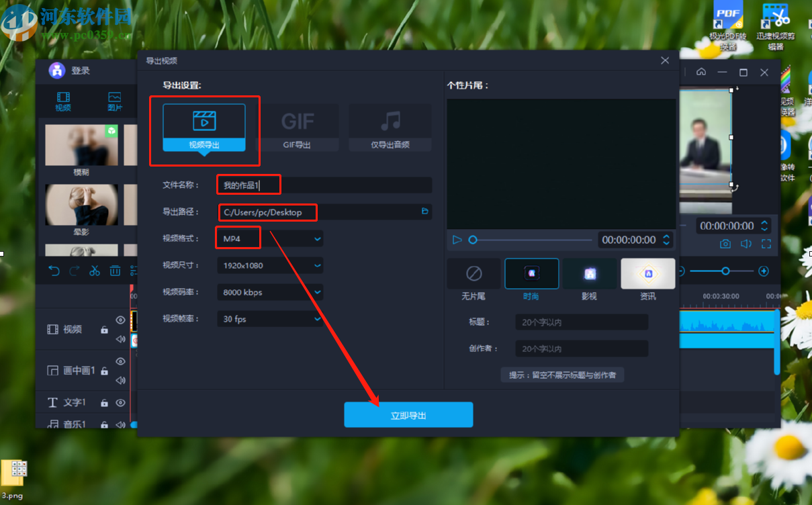Image resolution: width=812 pixels, height=505 pixels.
Task: Mute the 视频 track speaker icon
Action: (x=121, y=338)
